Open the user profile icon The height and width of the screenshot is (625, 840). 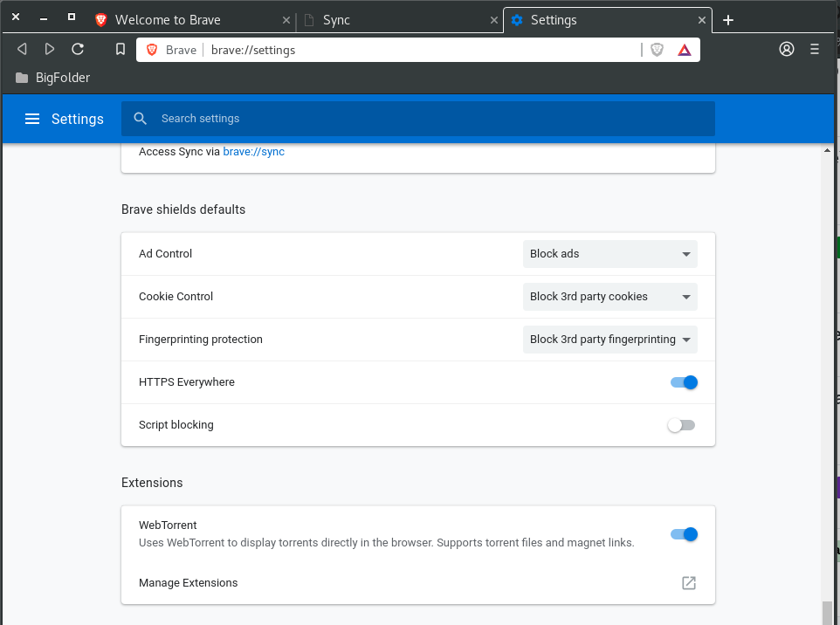coord(787,49)
